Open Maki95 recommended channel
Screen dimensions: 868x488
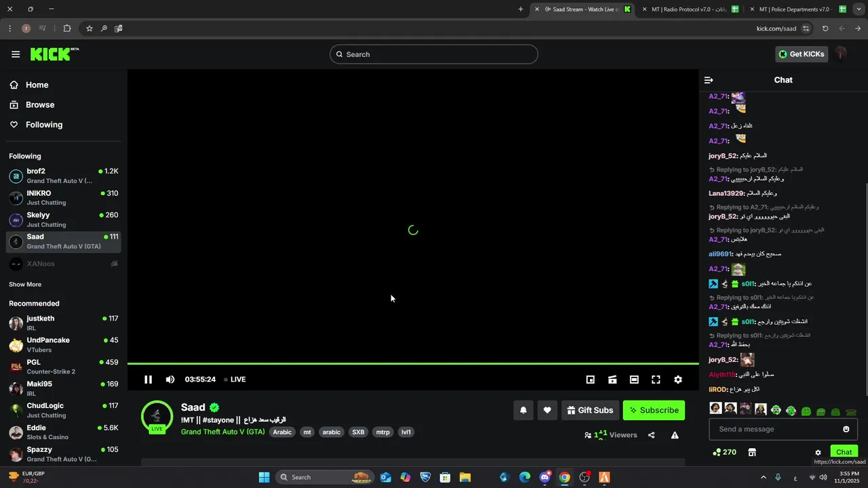point(64,388)
